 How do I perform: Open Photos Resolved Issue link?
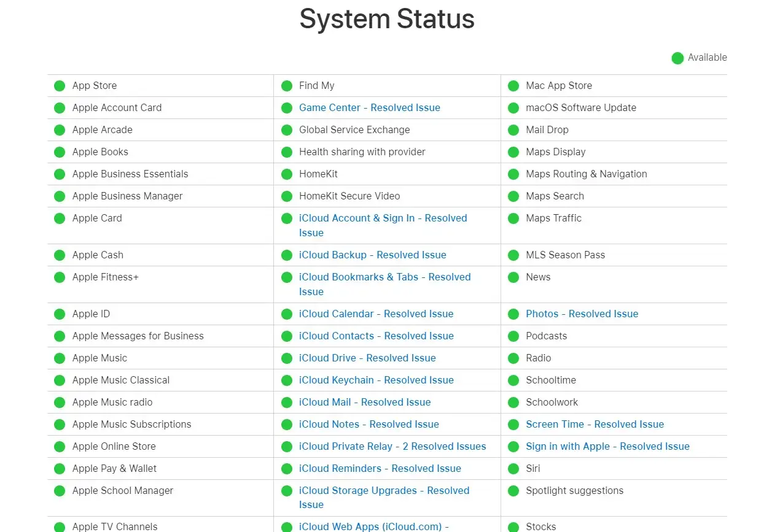pyautogui.click(x=582, y=314)
